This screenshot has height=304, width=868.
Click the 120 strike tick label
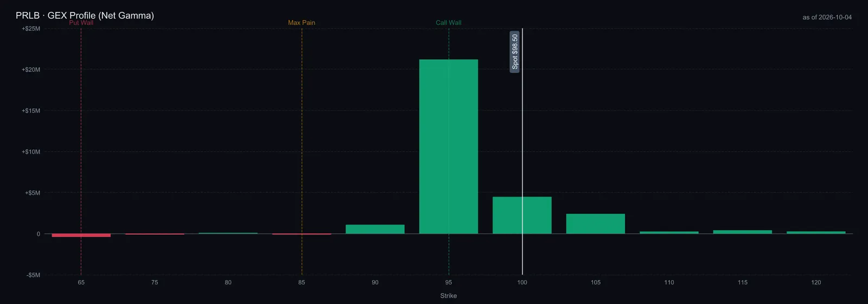point(816,282)
